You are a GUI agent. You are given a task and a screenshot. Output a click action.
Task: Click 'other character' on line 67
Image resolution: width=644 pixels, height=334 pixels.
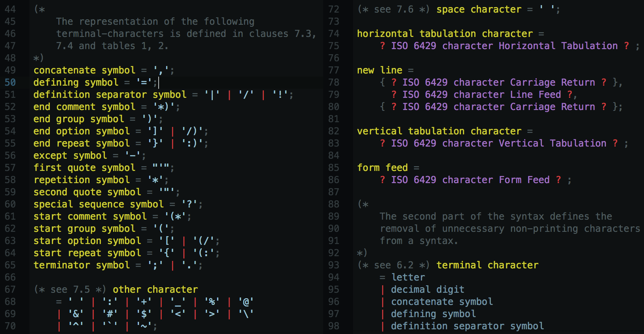coord(155,289)
